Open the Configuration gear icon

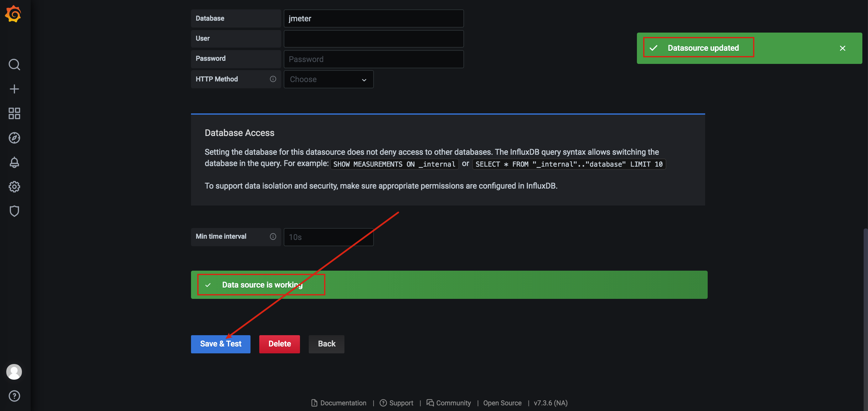[14, 186]
